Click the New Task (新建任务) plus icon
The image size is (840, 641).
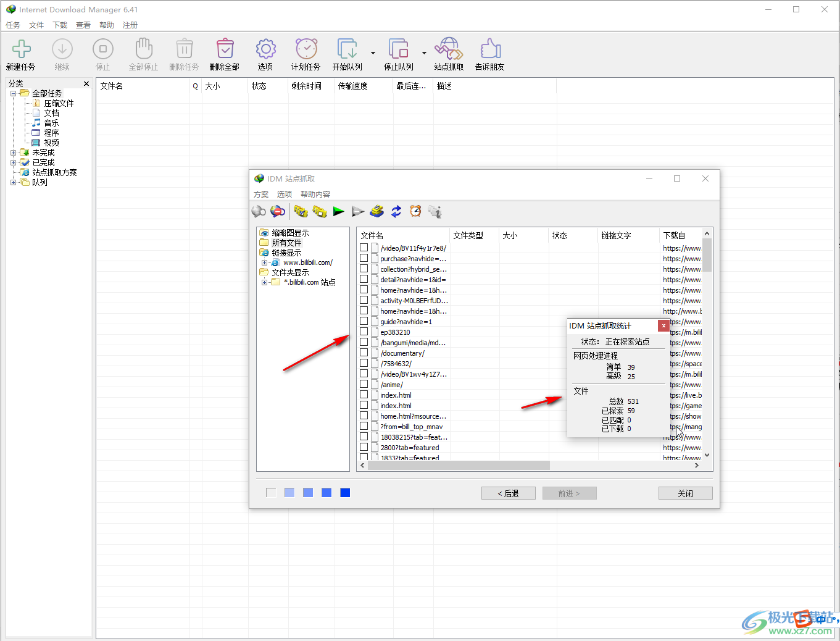point(22,49)
